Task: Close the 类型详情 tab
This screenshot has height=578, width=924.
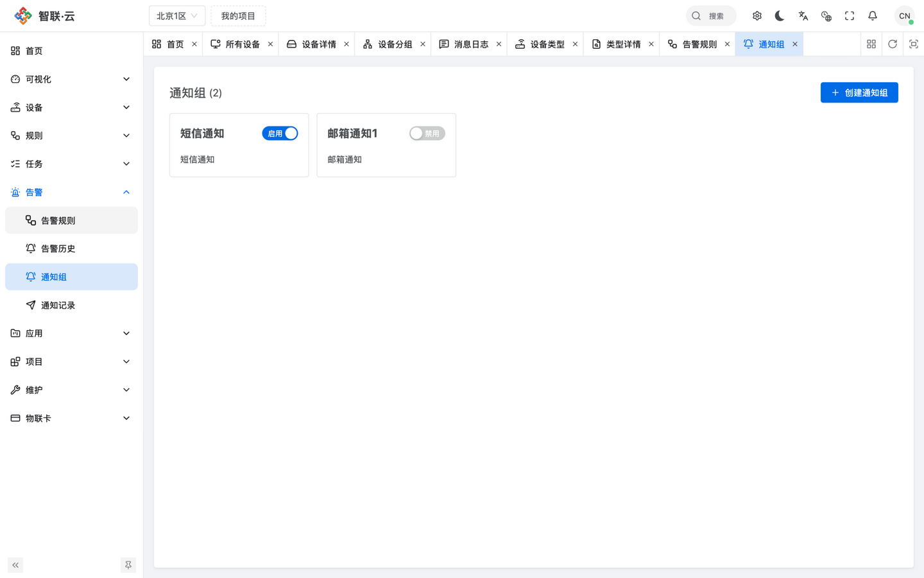Action: tap(651, 44)
